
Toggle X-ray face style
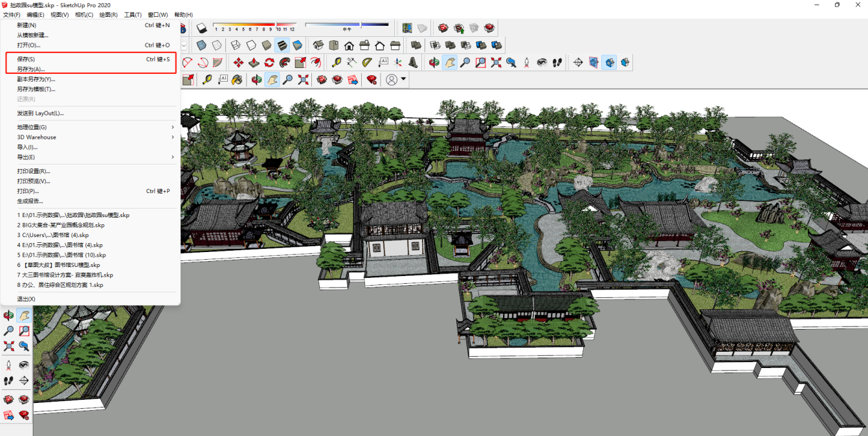tap(201, 45)
